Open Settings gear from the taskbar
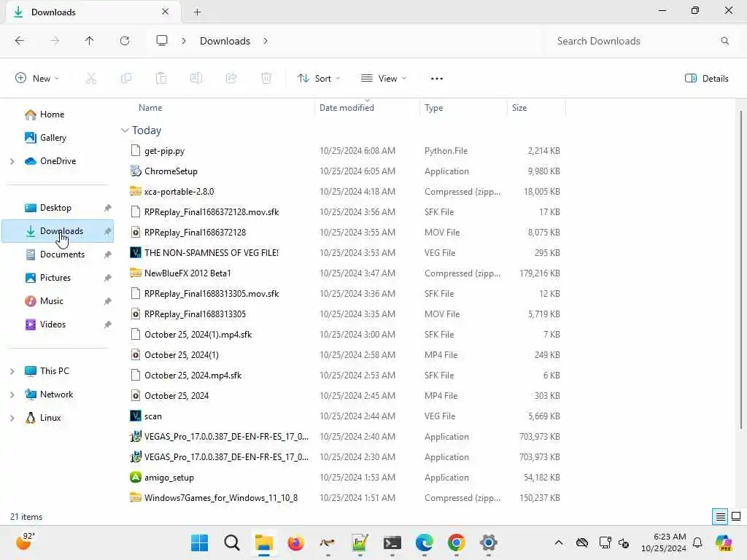 488,542
